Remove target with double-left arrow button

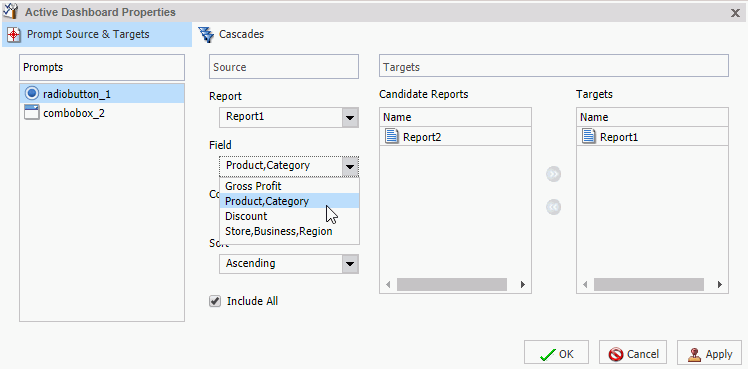pos(553,207)
